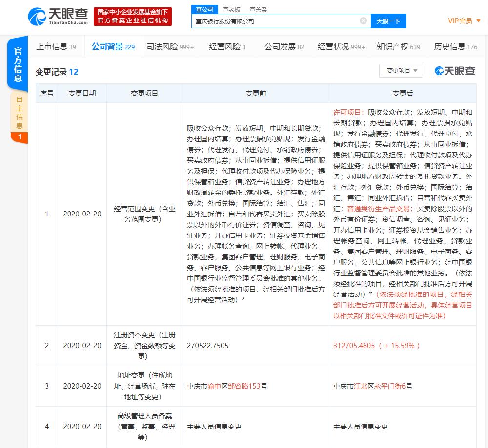
Task: Click the 变更前 column header
Action: 256,93
